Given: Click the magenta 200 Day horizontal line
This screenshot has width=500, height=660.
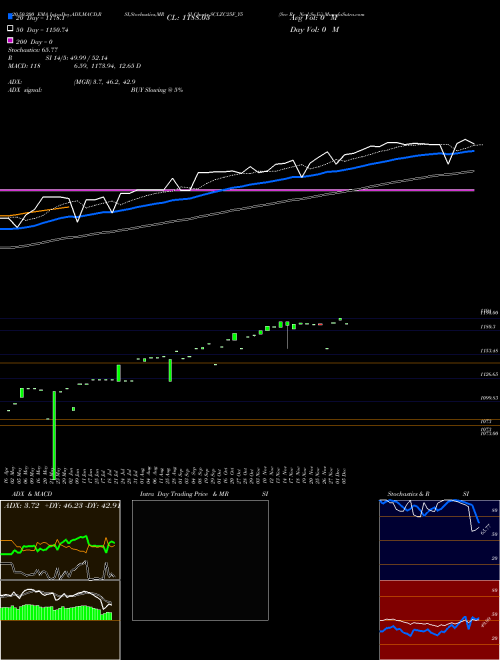Looking at the screenshot, I should click(x=237, y=190).
